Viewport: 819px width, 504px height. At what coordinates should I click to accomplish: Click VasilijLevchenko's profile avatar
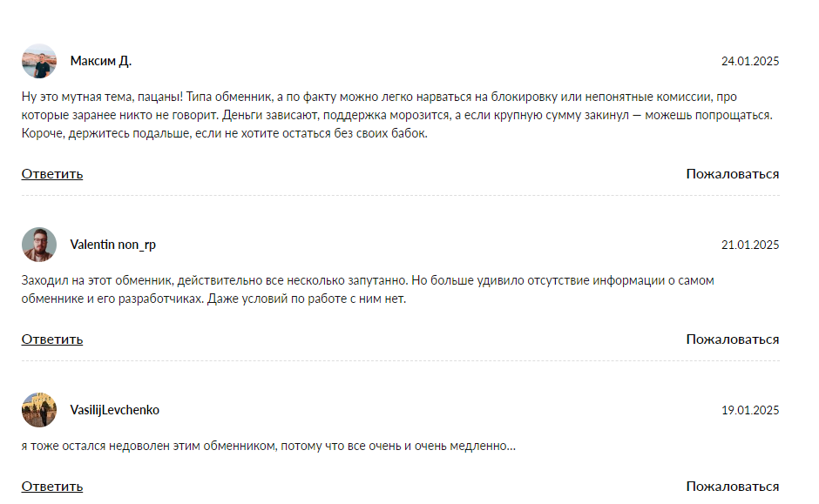39,410
